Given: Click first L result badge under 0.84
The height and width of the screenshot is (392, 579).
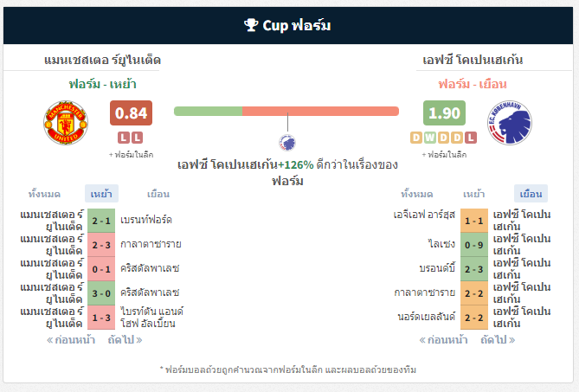Looking at the screenshot, I should [x=123, y=138].
